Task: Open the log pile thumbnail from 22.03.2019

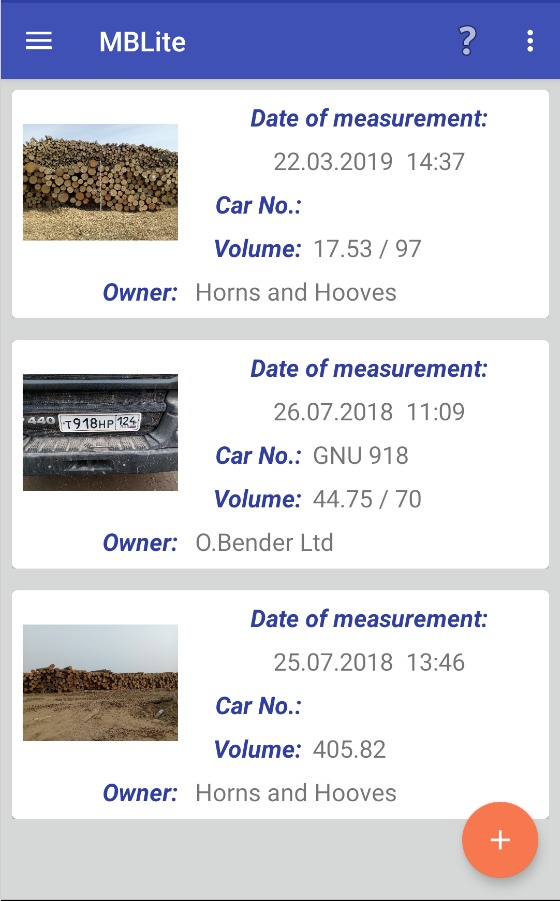Action: tap(101, 182)
